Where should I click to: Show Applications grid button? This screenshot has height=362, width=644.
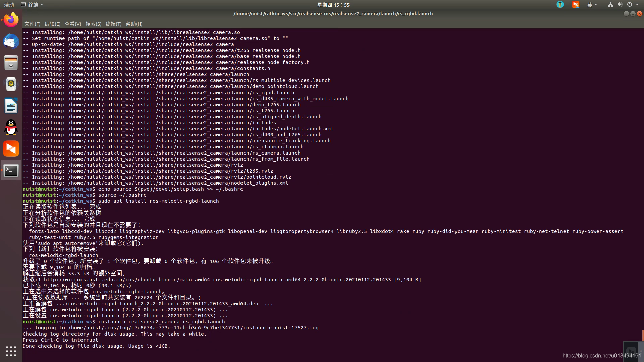pyautogui.click(x=11, y=351)
